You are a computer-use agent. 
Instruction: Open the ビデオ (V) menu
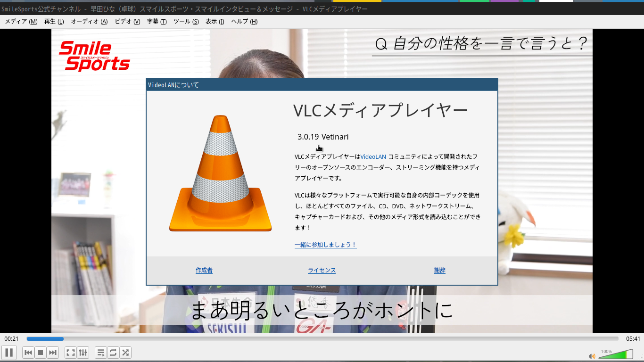click(x=127, y=21)
